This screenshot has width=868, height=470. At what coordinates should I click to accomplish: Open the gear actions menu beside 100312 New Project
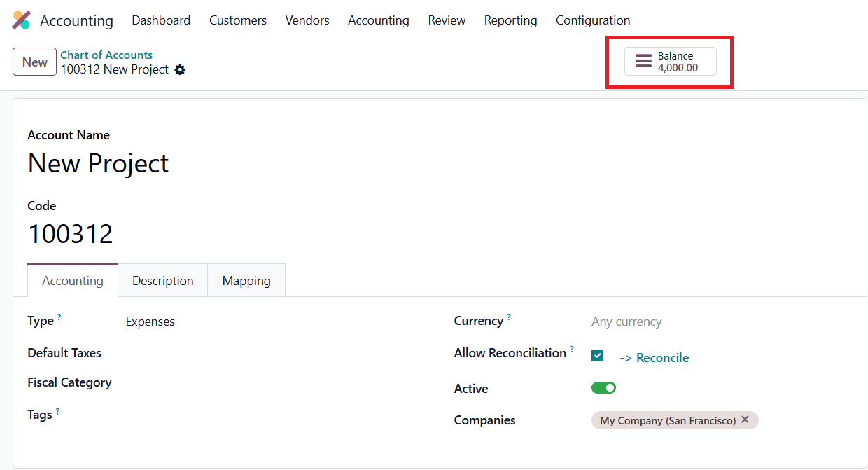[181, 69]
